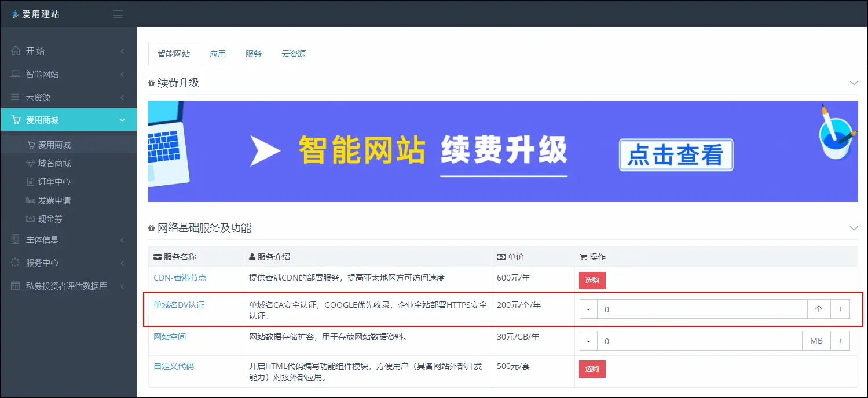The image size is (868, 398).
Task: Collapse the 续费升级 panel chevron
Action: tap(854, 83)
